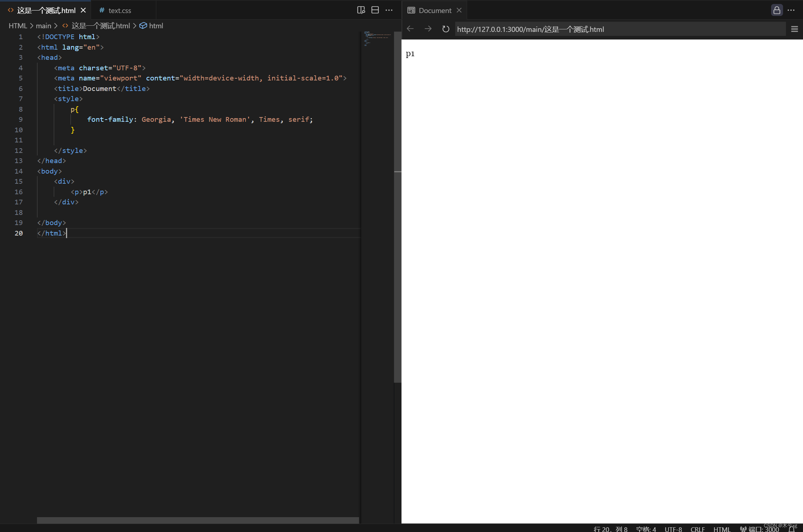803x532 pixels.
Task: Toggle the preview lock icon
Action: pyautogui.click(x=777, y=10)
